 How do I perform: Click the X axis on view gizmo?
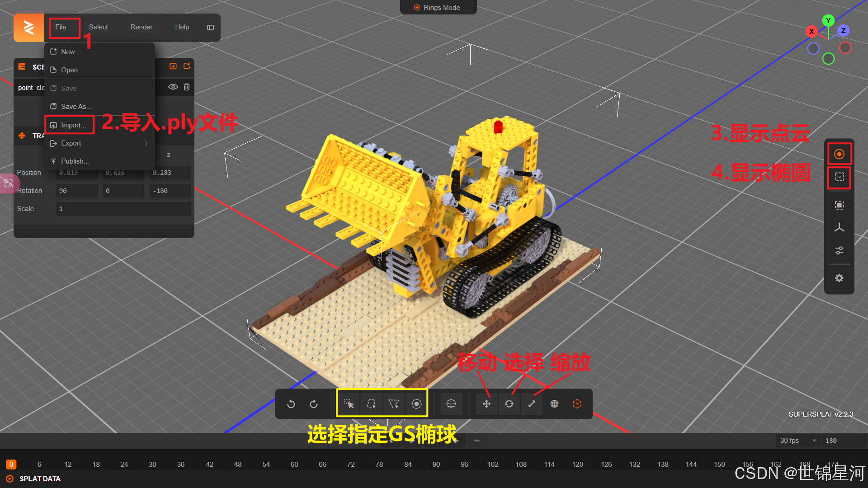click(811, 31)
